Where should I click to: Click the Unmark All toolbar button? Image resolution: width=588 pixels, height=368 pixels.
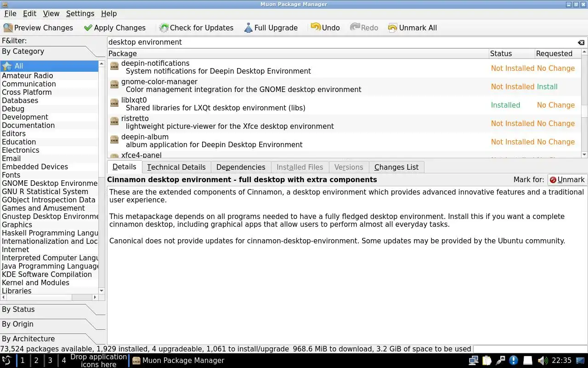tap(413, 28)
